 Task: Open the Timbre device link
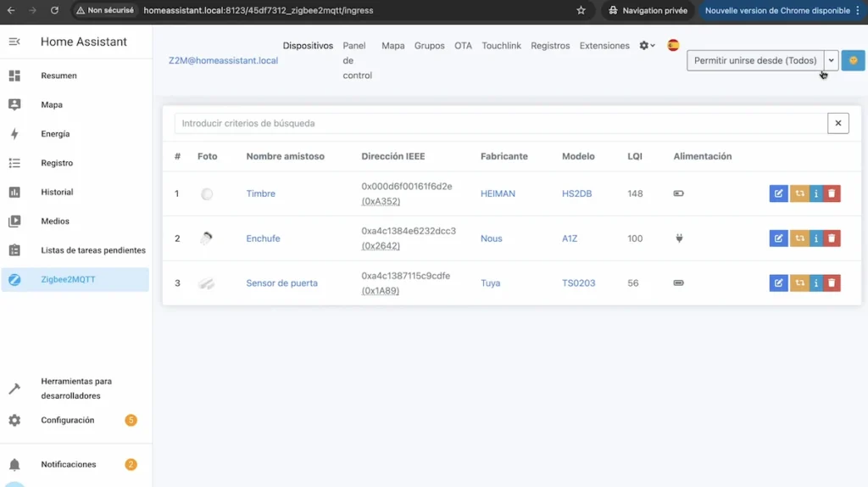coord(261,193)
